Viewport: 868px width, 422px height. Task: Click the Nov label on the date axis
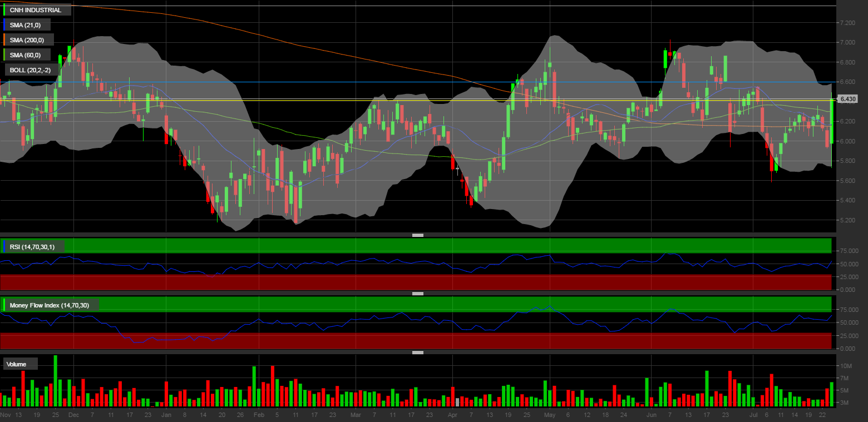coord(6,415)
